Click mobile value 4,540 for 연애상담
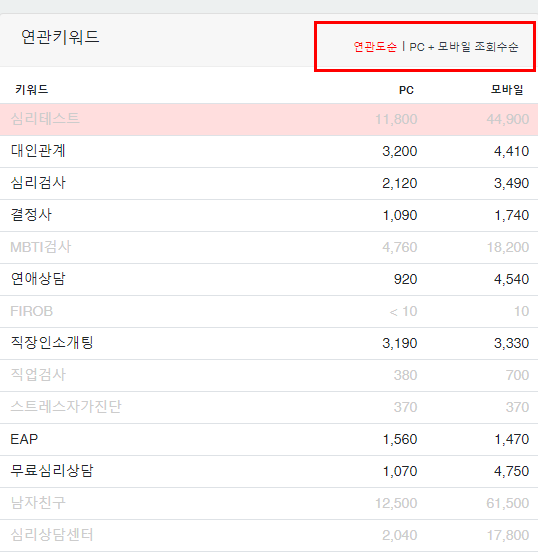Viewport: 538px width, 552px height. pos(511,280)
